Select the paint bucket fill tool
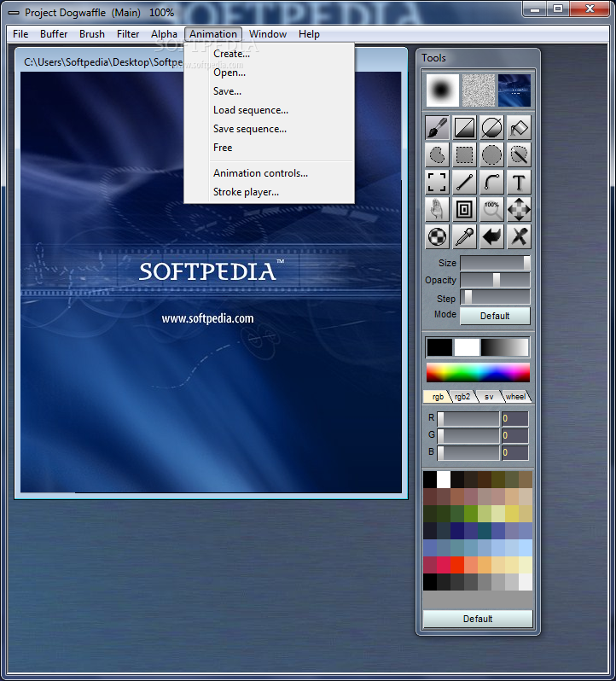 click(x=520, y=128)
